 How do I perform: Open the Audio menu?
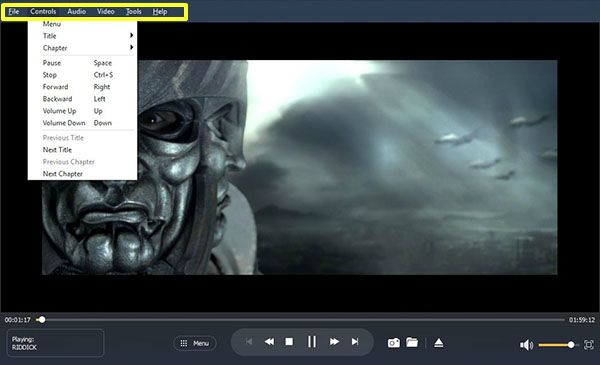pyautogui.click(x=77, y=11)
